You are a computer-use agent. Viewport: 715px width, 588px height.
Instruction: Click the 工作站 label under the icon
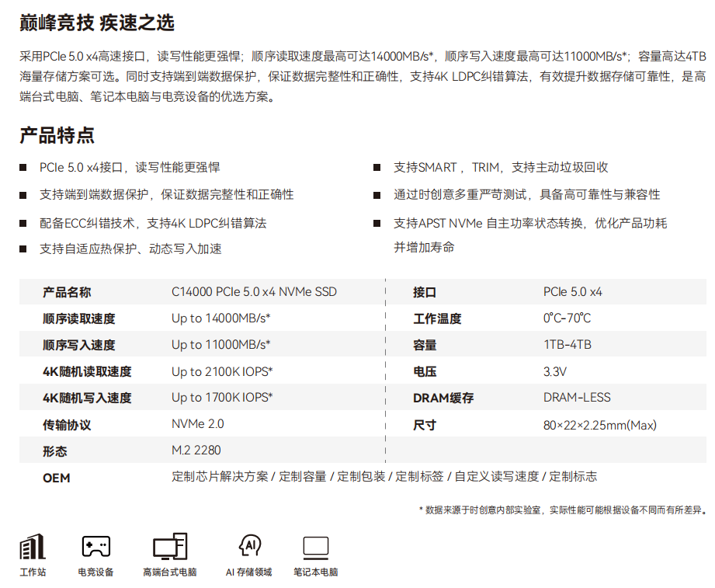click(33, 572)
